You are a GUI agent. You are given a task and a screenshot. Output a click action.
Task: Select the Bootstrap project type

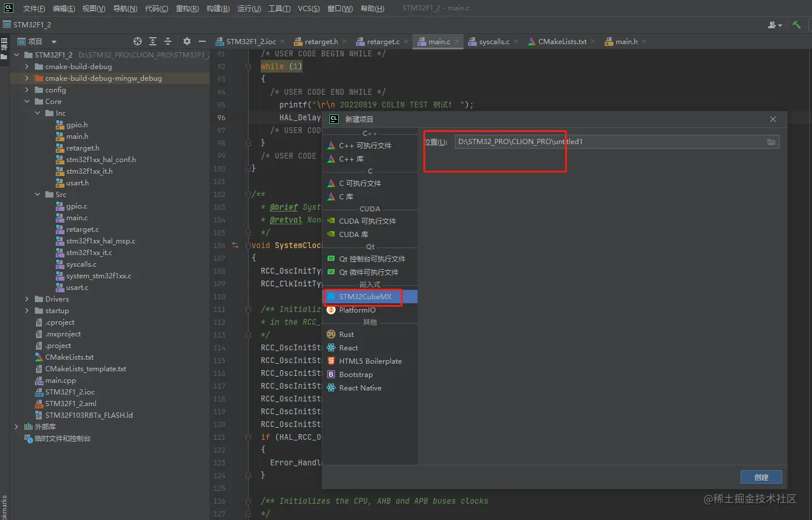(x=370, y=374)
